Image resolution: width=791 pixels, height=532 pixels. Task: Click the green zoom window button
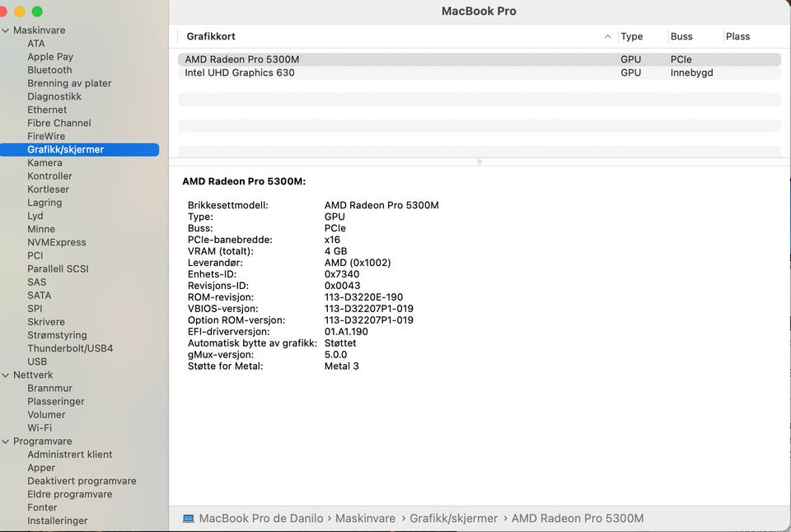pos(37,11)
